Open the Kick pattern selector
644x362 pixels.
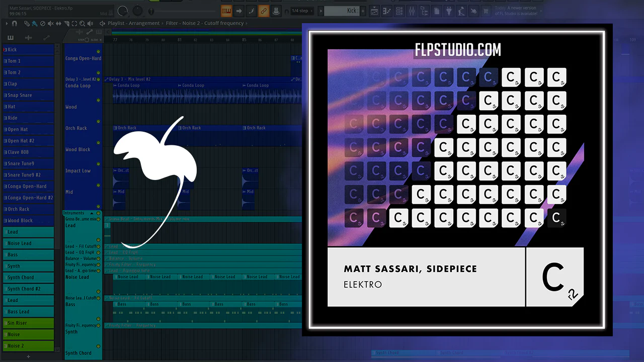[342, 11]
